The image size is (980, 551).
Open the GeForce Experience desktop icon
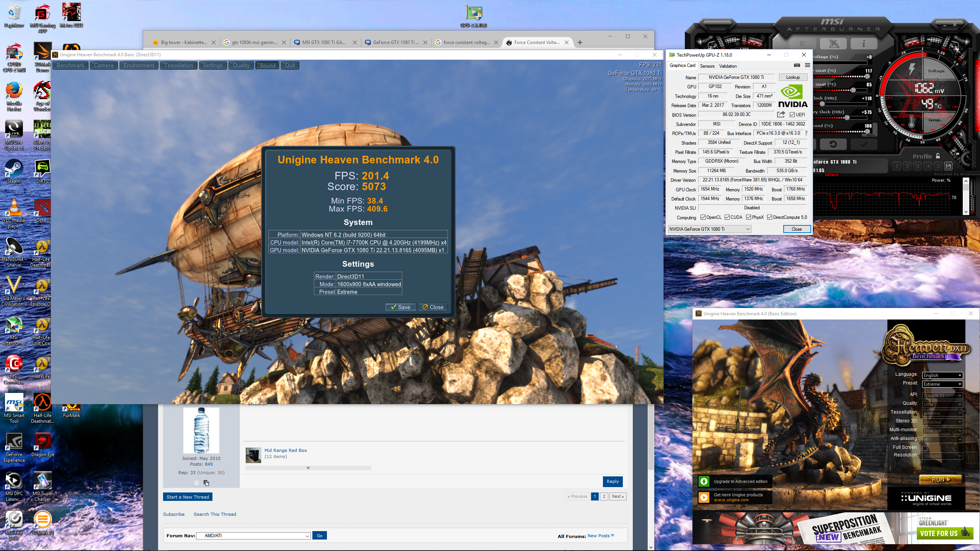click(14, 447)
